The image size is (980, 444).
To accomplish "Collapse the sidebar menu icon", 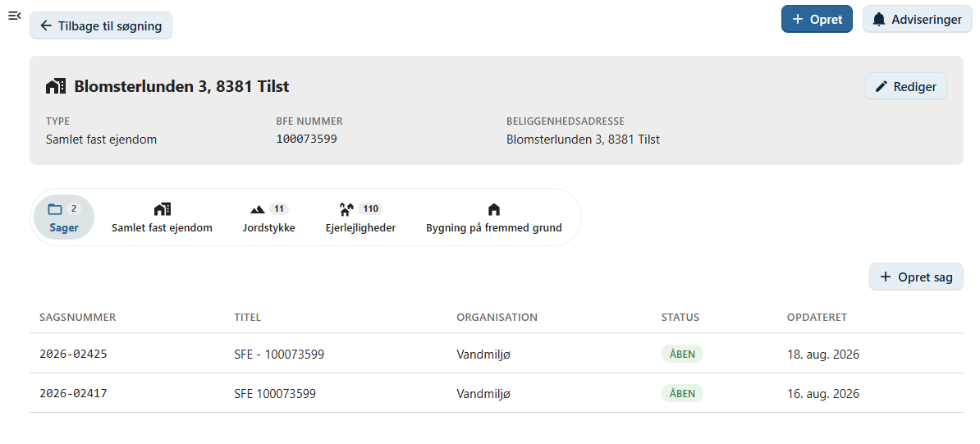I will [x=15, y=16].
